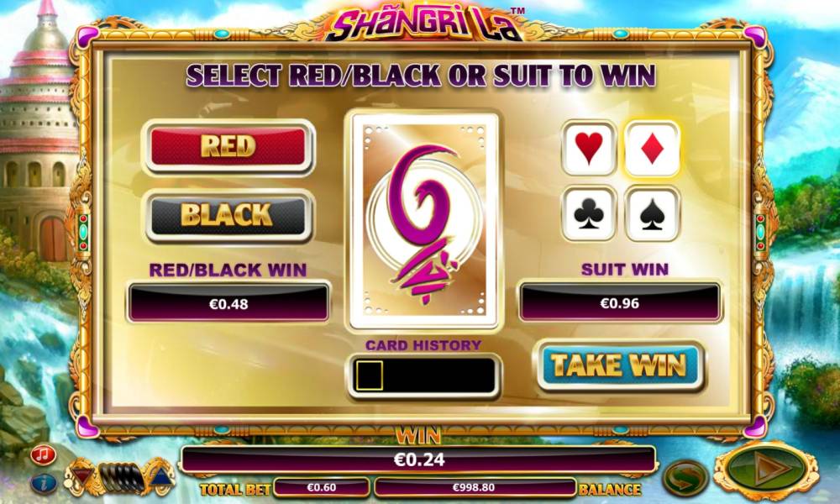840x504 pixels.
Task: Pick the clubs suit icon
Action: click(589, 213)
